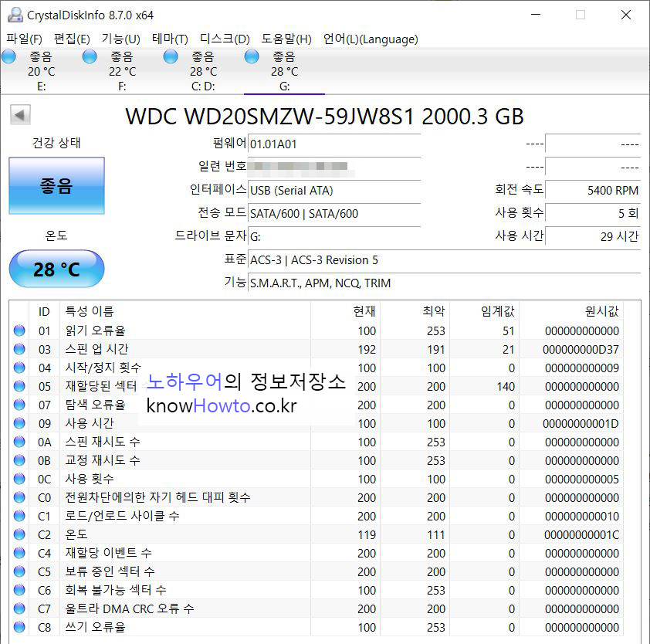Click status orb of attribute 01 읽기 오류율
The width and height of the screenshot is (650, 644).
[x=19, y=330]
